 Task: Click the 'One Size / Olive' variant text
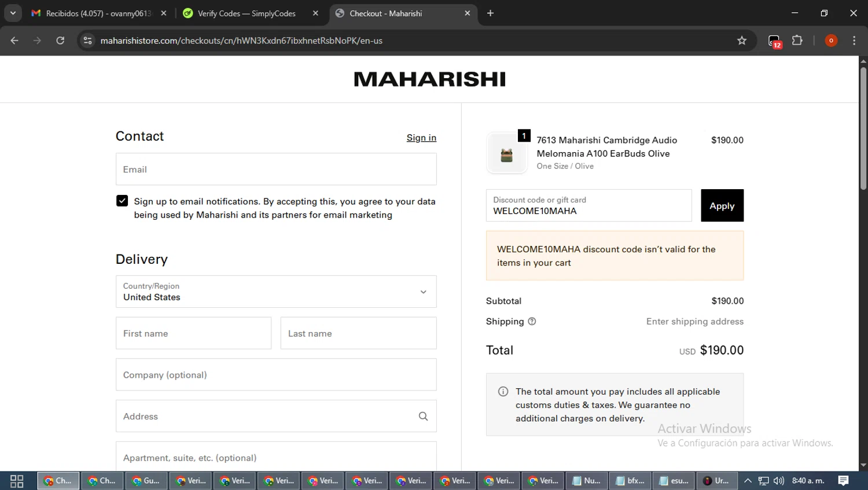pyautogui.click(x=565, y=166)
